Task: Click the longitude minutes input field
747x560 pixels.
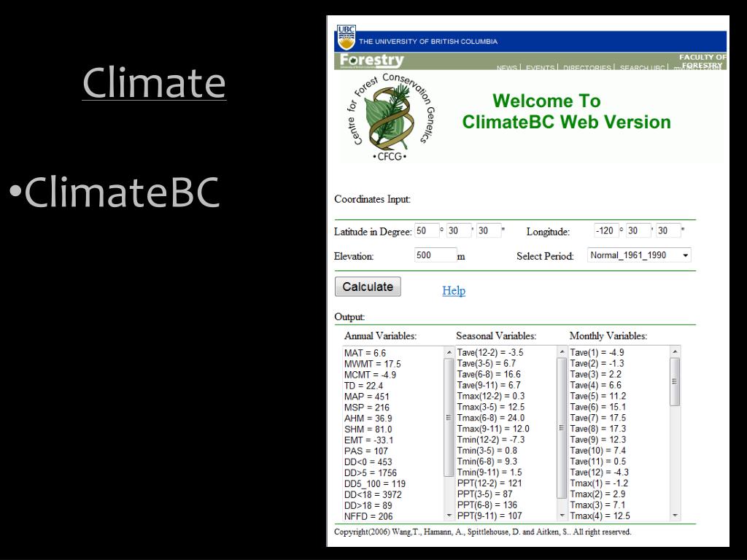Action: (638, 230)
